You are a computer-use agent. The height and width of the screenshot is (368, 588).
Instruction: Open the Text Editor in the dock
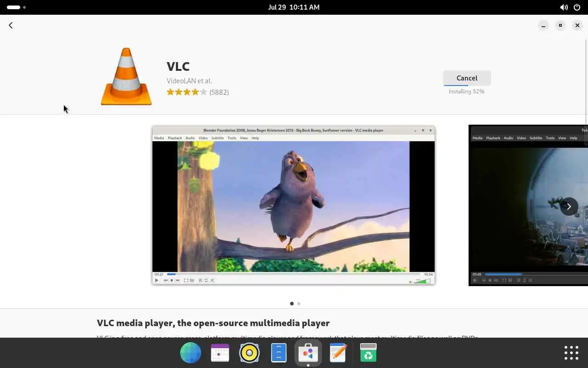tap(338, 353)
